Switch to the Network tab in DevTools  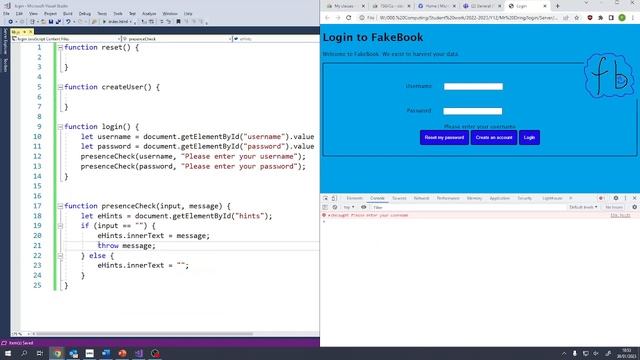coord(421,198)
